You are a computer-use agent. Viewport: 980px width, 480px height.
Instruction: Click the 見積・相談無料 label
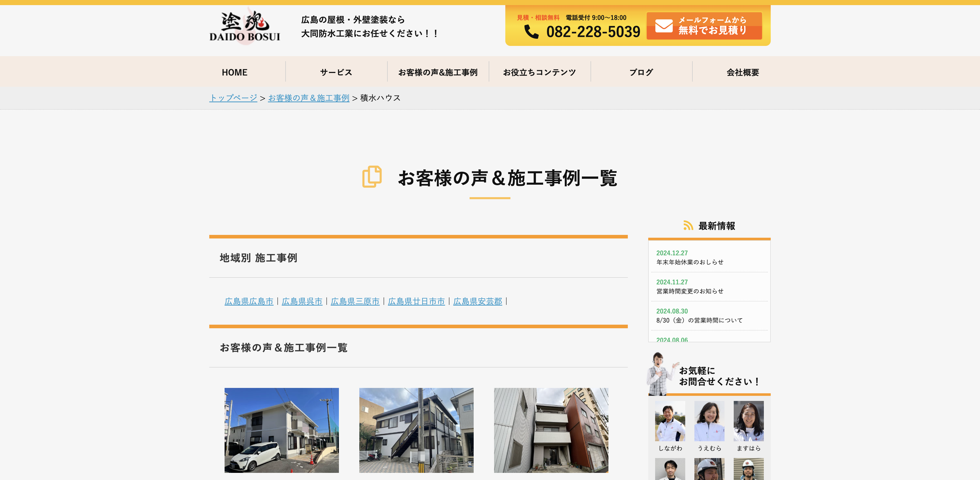pos(538,18)
